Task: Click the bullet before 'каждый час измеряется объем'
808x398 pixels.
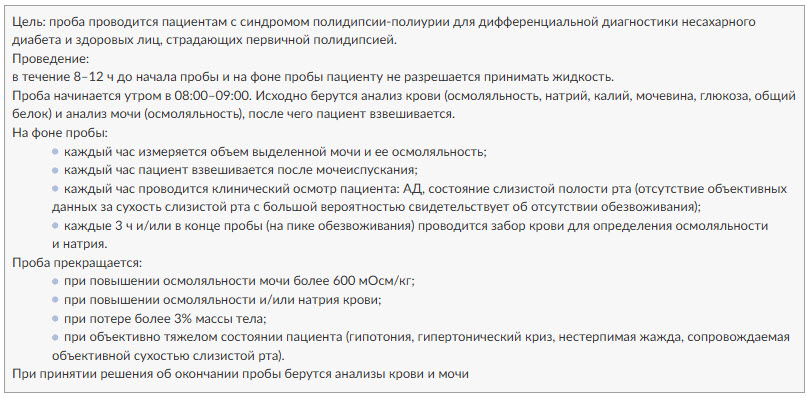Action: [x=55, y=152]
